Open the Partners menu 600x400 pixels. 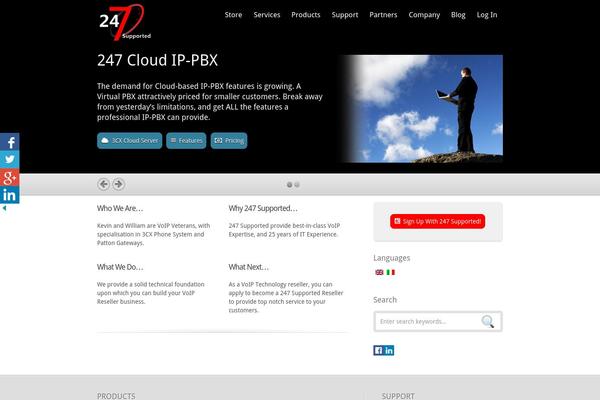pyautogui.click(x=383, y=15)
